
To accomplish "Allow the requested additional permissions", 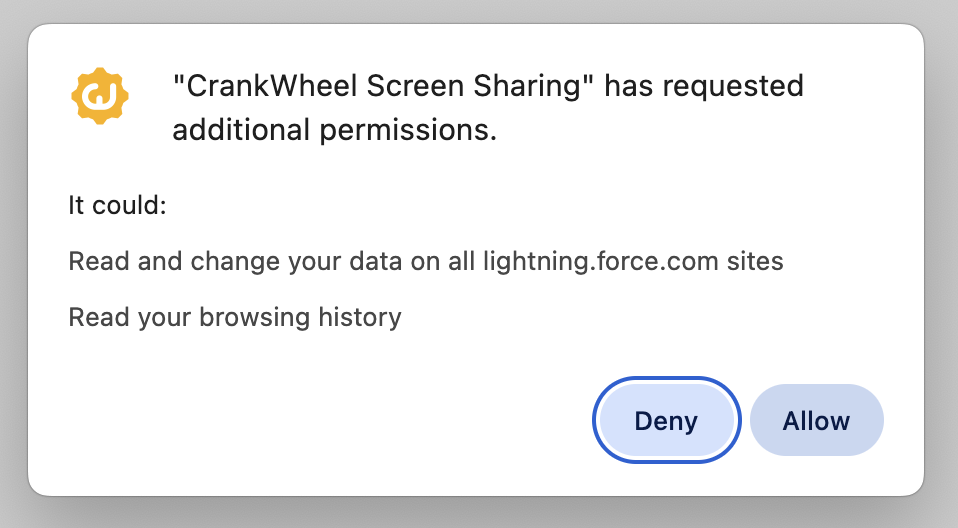I will click(816, 421).
